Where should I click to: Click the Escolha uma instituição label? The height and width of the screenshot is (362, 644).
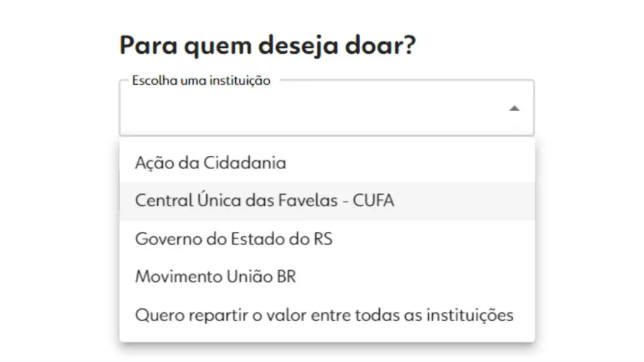click(x=201, y=80)
